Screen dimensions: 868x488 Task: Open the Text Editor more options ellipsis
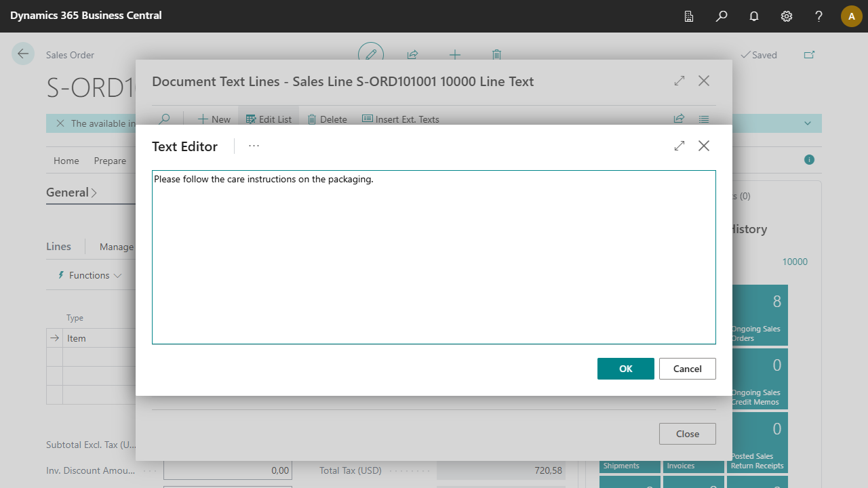click(x=254, y=146)
